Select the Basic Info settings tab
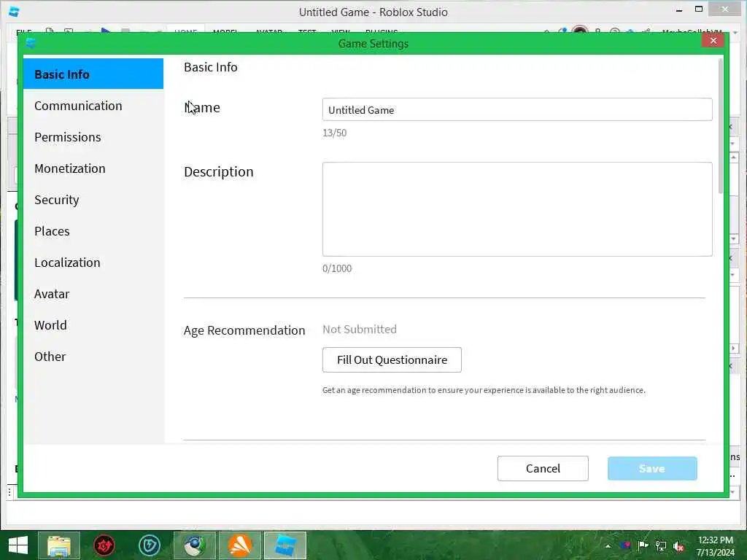 93,74
